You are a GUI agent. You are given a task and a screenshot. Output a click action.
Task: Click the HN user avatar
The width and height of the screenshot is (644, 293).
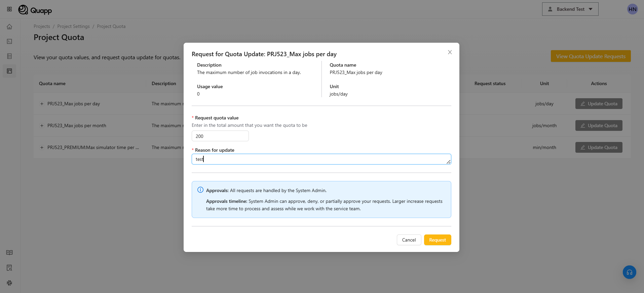632,9
